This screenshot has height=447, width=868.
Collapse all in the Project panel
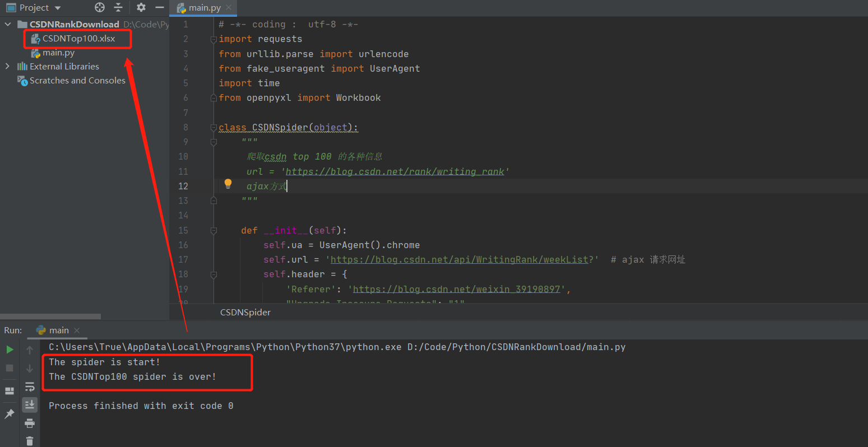pos(118,7)
